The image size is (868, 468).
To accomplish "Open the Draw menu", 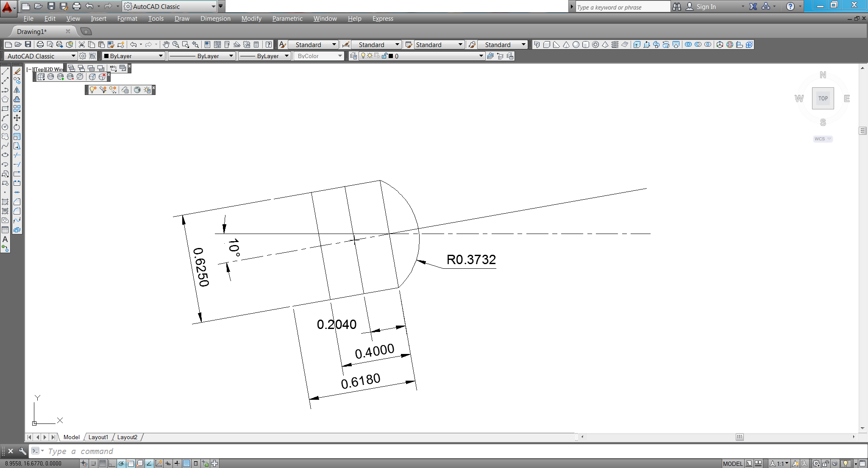I will click(182, 19).
